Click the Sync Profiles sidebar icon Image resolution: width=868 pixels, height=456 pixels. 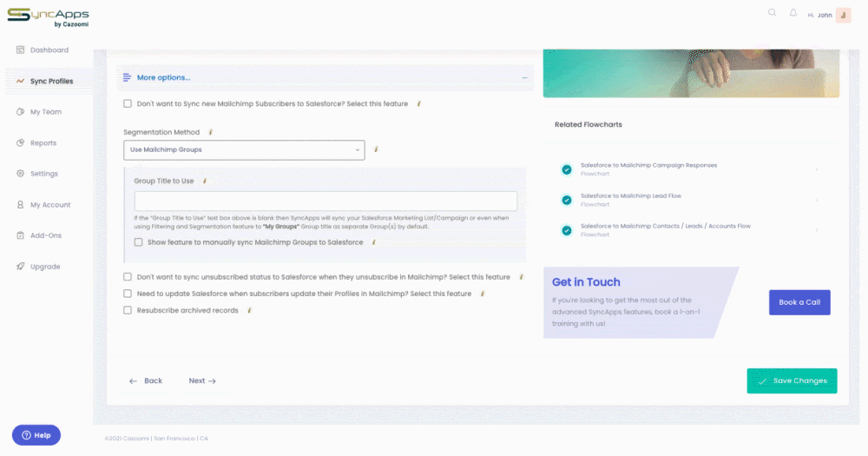click(21, 81)
